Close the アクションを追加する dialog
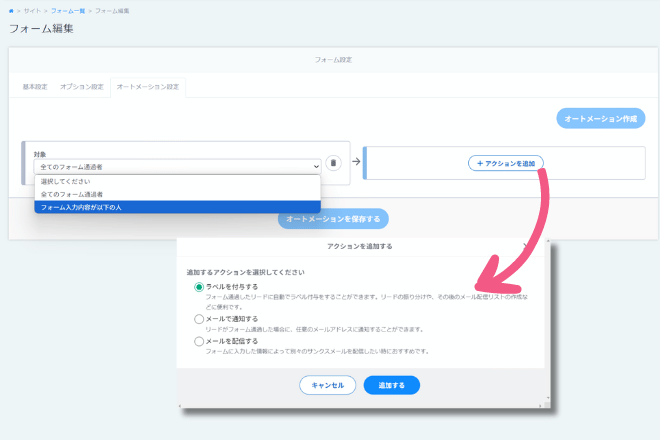 pyautogui.click(x=526, y=245)
